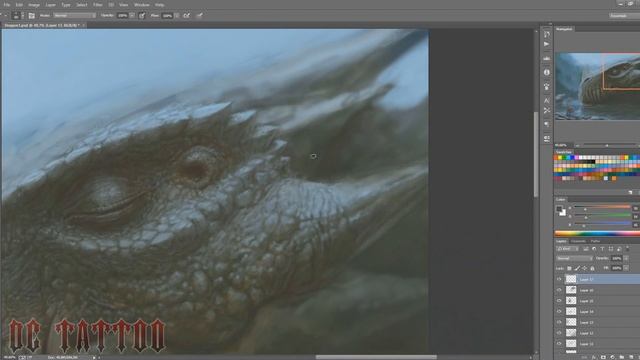Filter layers by pixel layers icon
The height and width of the screenshot is (360, 640).
[x=586, y=249]
